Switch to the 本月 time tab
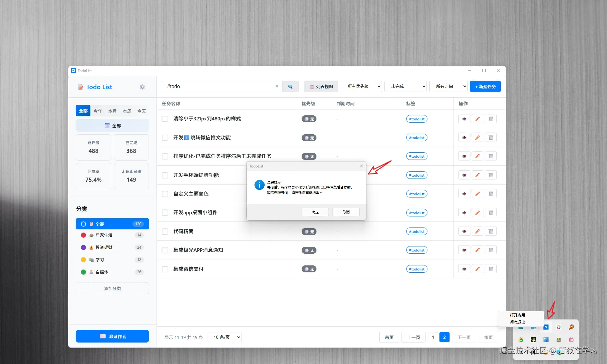This screenshot has height=364, width=607. point(112,111)
